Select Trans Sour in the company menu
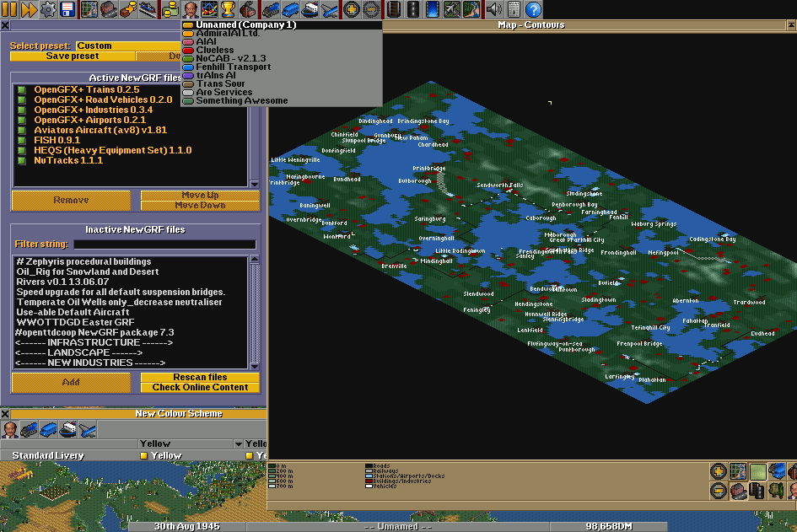Viewport: 797px width, 532px height. click(282, 83)
